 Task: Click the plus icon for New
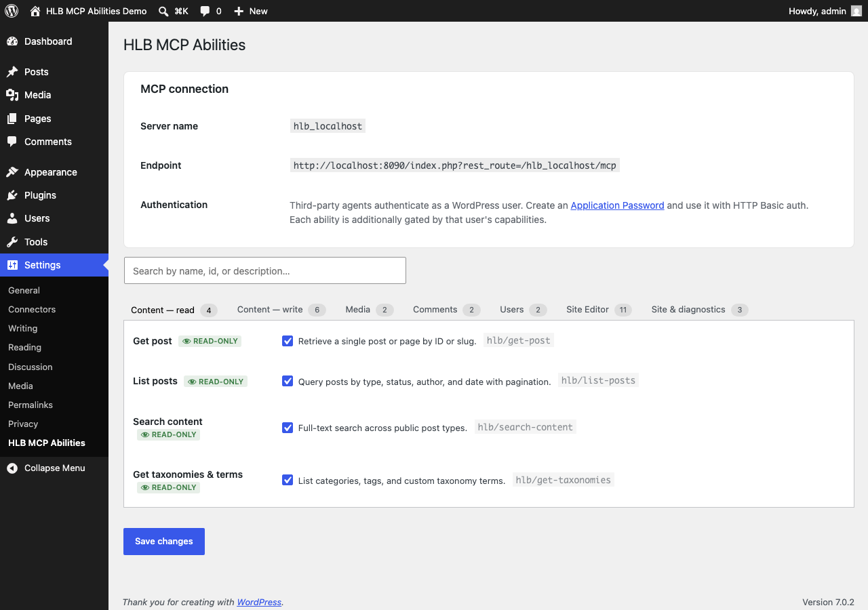click(239, 11)
